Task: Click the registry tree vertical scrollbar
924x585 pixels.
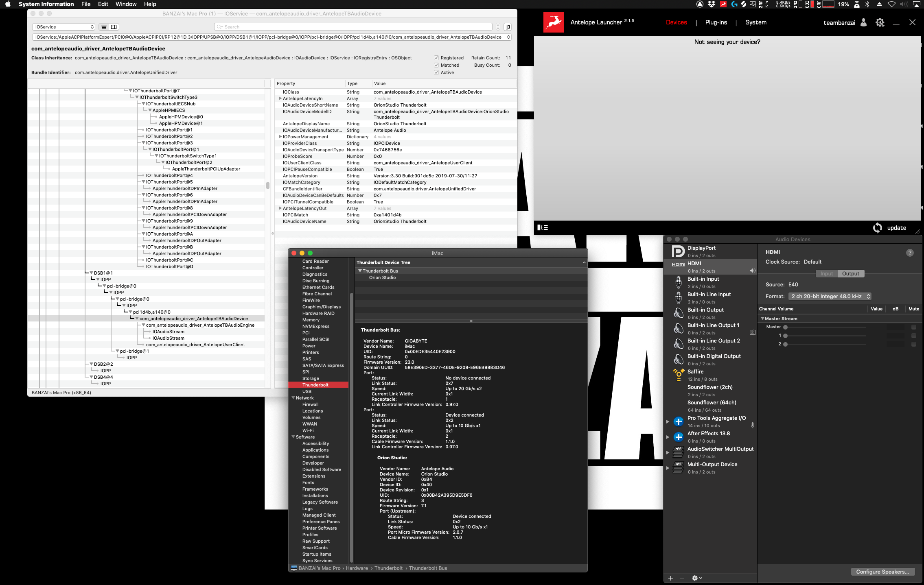Action: tap(267, 186)
